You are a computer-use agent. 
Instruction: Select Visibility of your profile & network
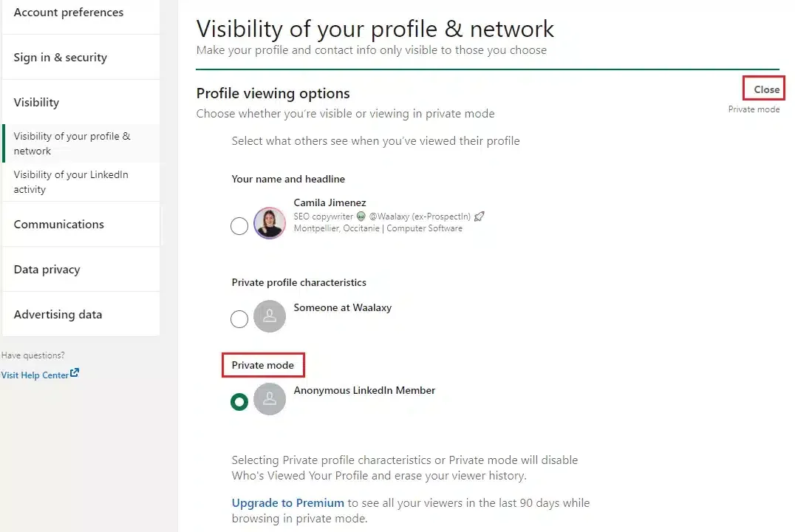tap(81, 143)
